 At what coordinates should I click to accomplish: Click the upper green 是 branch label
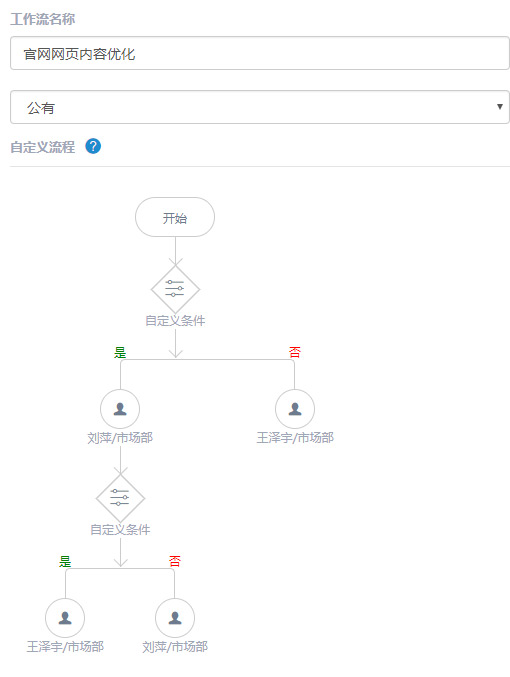pyautogui.click(x=120, y=352)
